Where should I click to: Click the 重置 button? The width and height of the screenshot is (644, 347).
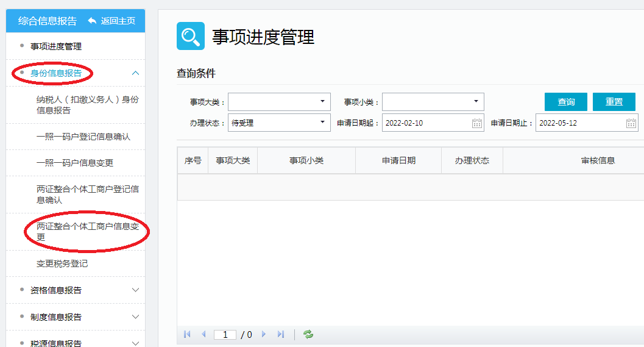pyautogui.click(x=614, y=102)
